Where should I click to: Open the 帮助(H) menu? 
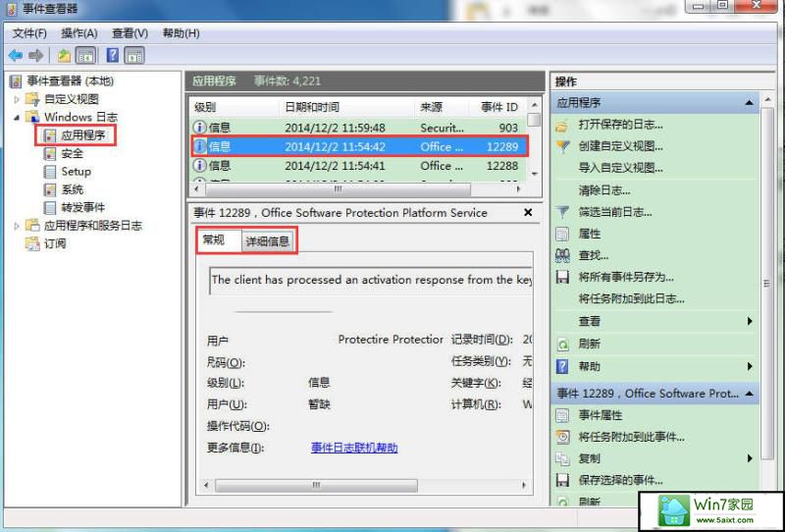[181, 33]
